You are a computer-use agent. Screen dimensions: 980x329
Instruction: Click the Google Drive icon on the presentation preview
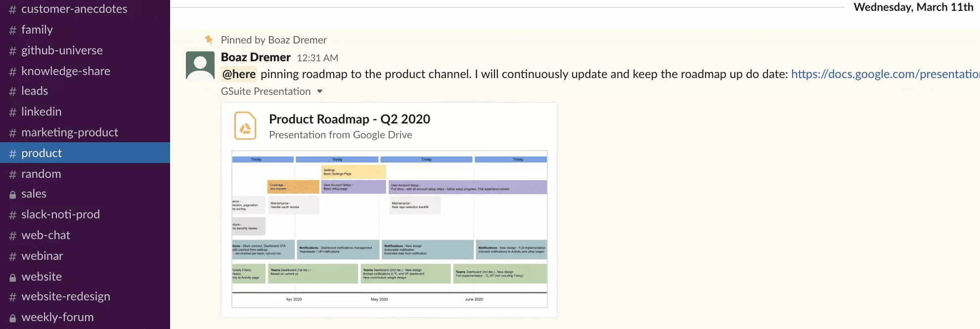tap(244, 125)
